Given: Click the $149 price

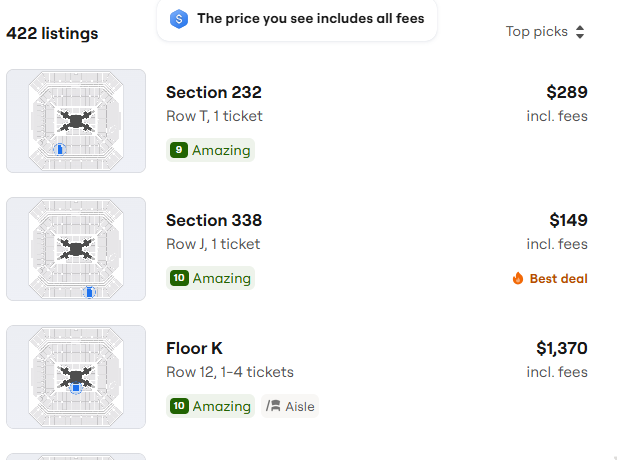Looking at the screenshot, I should (x=568, y=220).
